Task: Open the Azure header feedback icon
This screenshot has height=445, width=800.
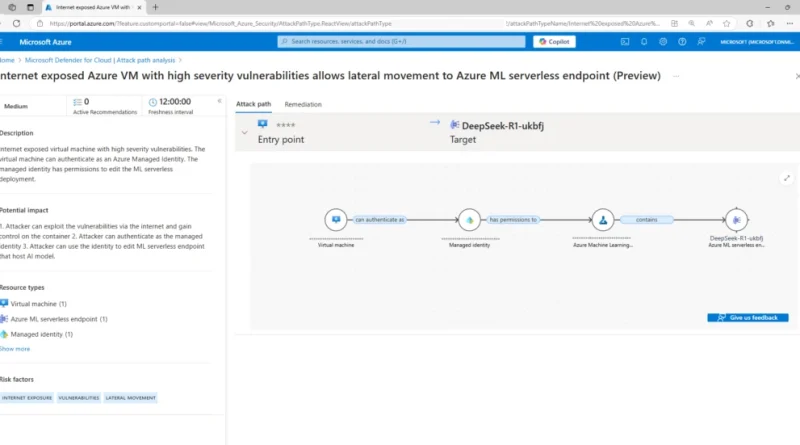Action: coord(702,42)
